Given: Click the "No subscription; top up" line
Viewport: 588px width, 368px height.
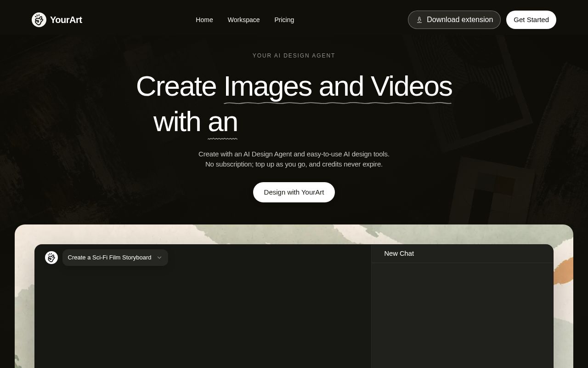Looking at the screenshot, I should click(294, 164).
